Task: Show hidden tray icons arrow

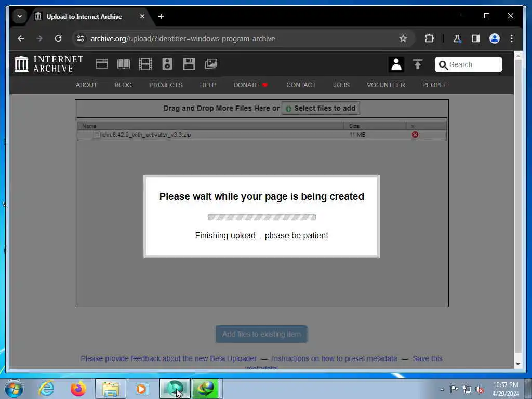Action: pyautogui.click(x=442, y=389)
